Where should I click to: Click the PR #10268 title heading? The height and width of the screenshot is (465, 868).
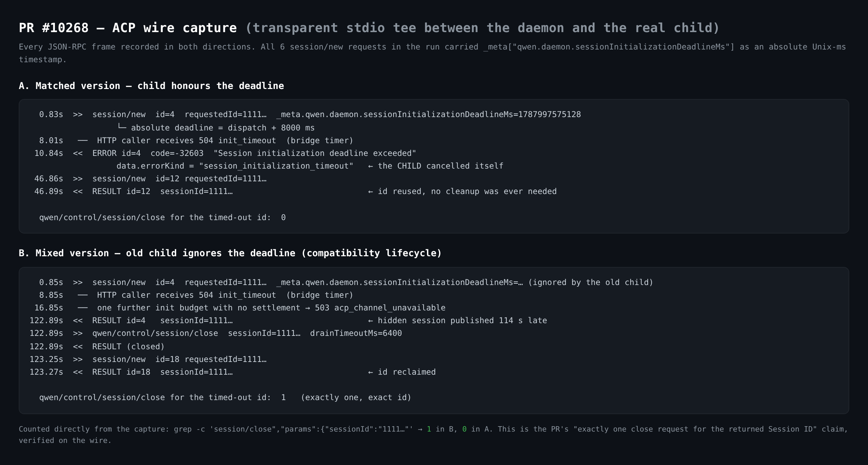coord(369,28)
